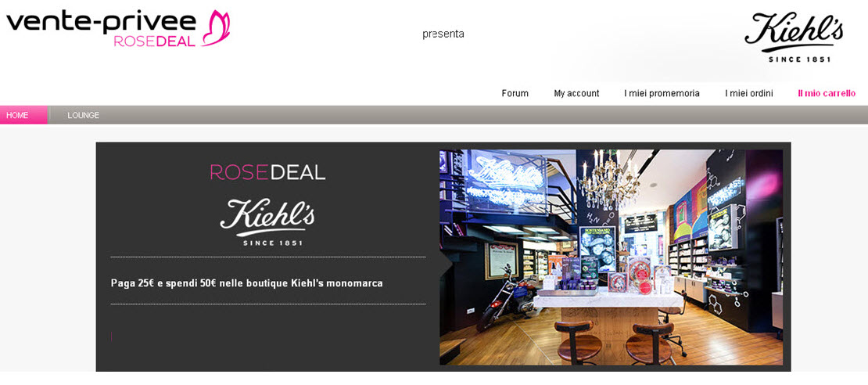The image size is (868, 385).
Task: Open the LOUNGE tab
Action: pyautogui.click(x=84, y=115)
